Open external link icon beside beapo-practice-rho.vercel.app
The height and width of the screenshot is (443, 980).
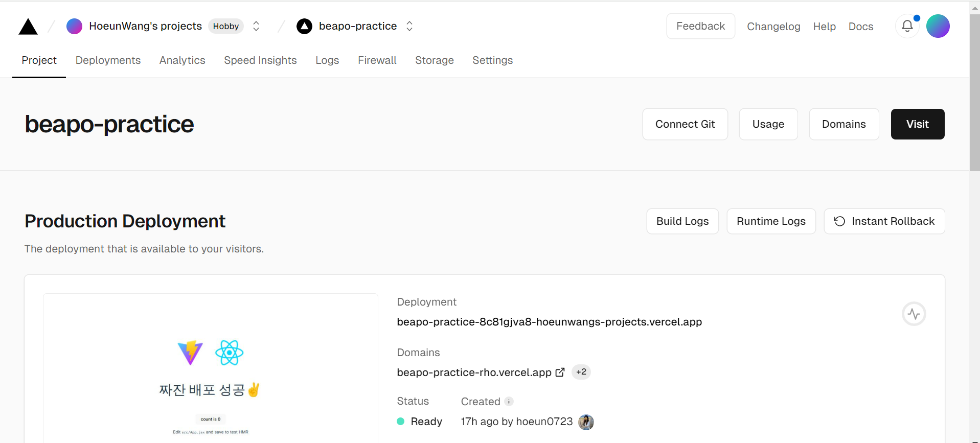pyautogui.click(x=560, y=372)
